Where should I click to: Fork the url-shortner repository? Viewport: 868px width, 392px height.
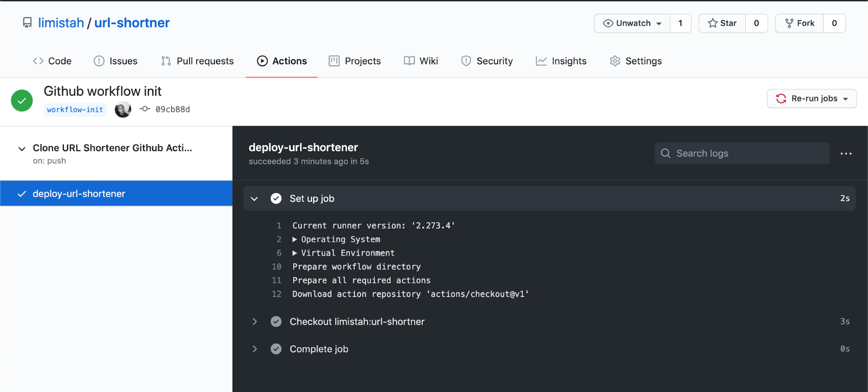pos(799,23)
